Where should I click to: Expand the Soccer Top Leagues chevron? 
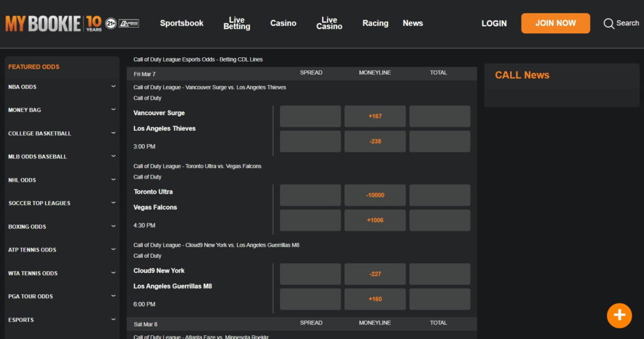click(x=113, y=203)
